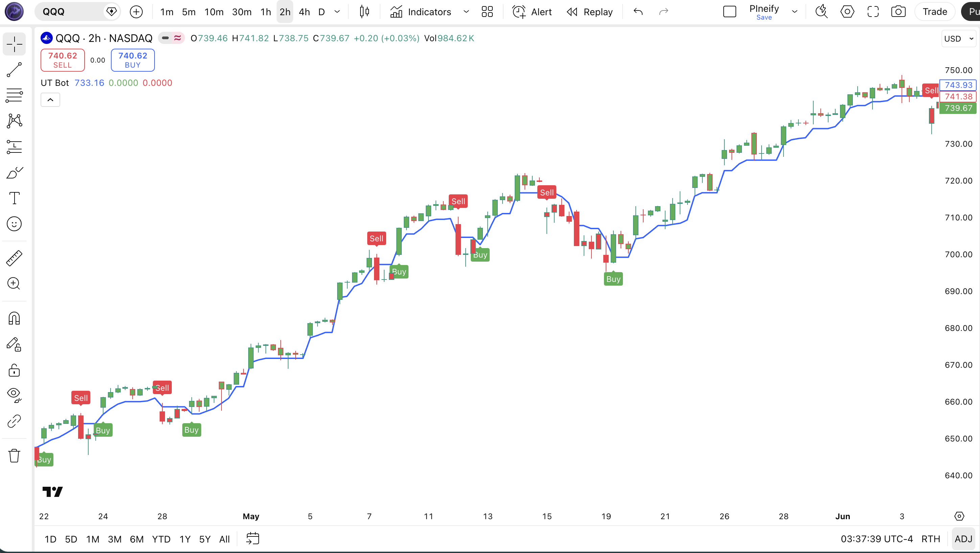
Task: Open the Indicators dialog
Action: pos(420,12)
